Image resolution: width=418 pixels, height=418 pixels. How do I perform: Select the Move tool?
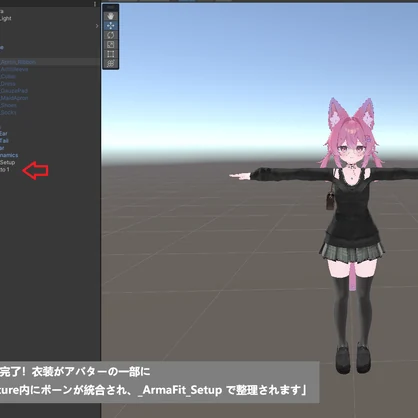110,25
